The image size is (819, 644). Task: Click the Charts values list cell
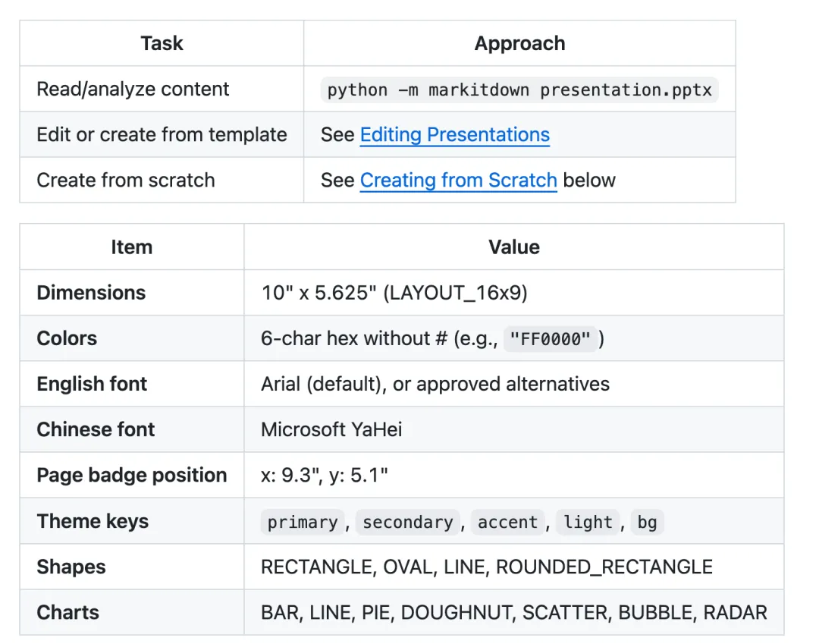click(x=514, y=612)
